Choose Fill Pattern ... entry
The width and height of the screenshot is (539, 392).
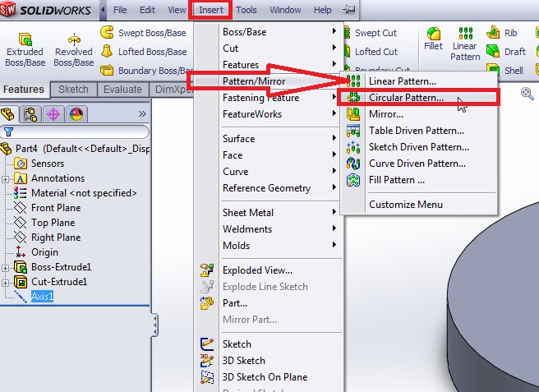tap(418, 180)
